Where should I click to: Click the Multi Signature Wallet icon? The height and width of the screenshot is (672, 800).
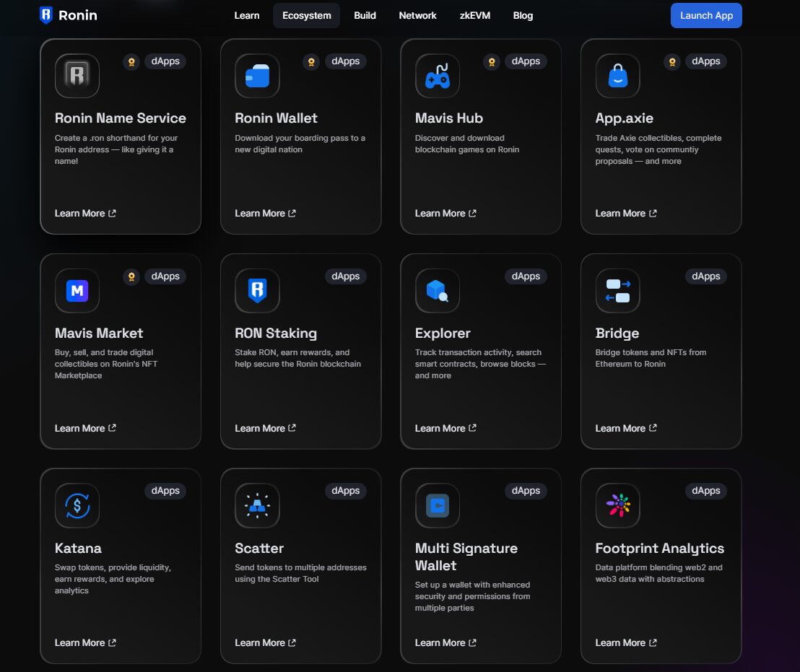tap(438, 505)
